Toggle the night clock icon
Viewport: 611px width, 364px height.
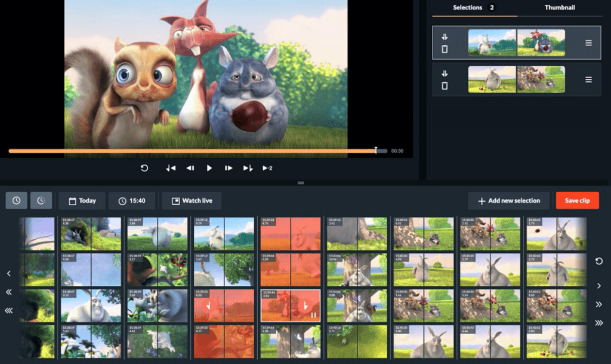(x=41, y=200)
